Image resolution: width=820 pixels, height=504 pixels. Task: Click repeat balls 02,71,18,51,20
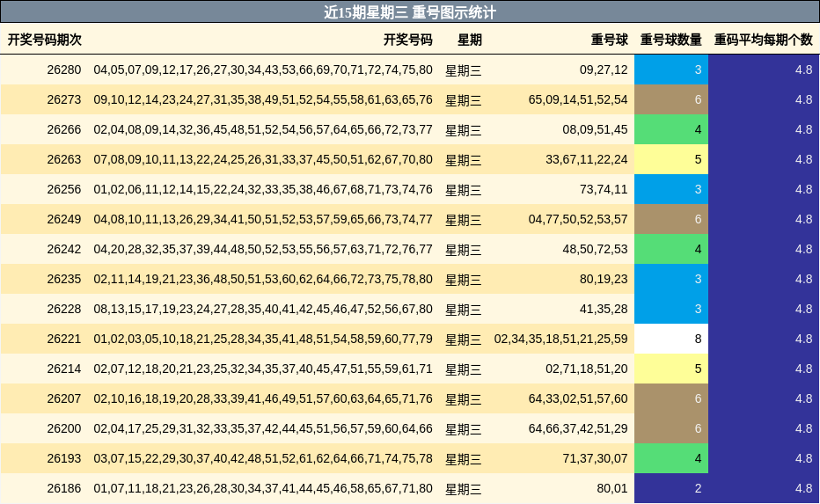[587, 369]
